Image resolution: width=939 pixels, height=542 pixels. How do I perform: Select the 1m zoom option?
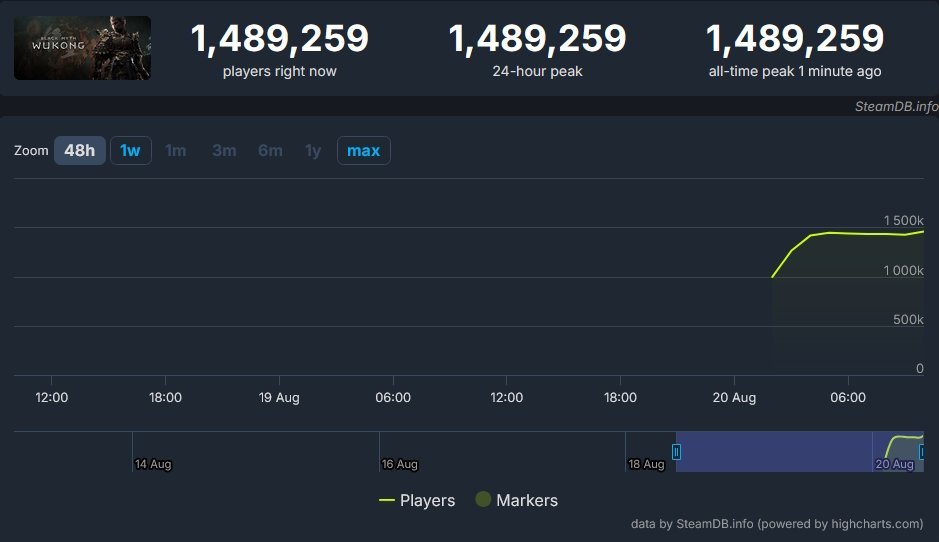click(x=175, y=150)
